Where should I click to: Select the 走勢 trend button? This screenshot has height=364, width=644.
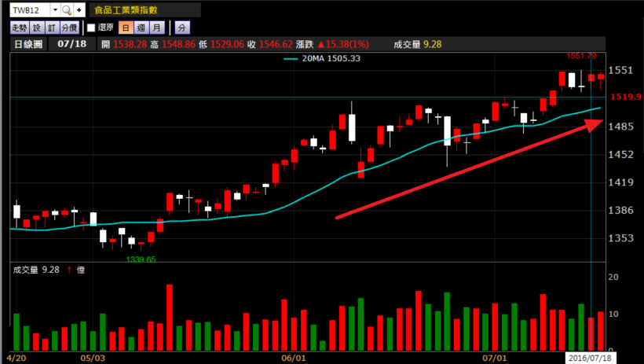[19, 28]
